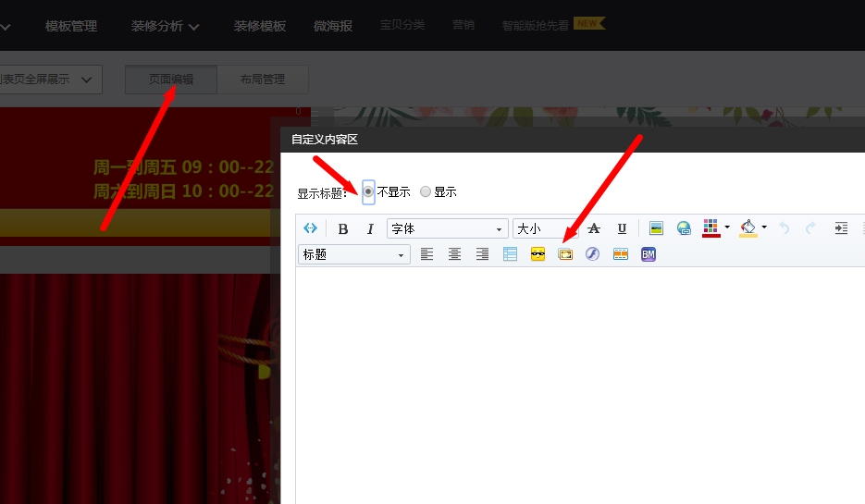This screenshot has width=865, height=504.
Task: Apply bold formatting
Action: coord(342,228)
